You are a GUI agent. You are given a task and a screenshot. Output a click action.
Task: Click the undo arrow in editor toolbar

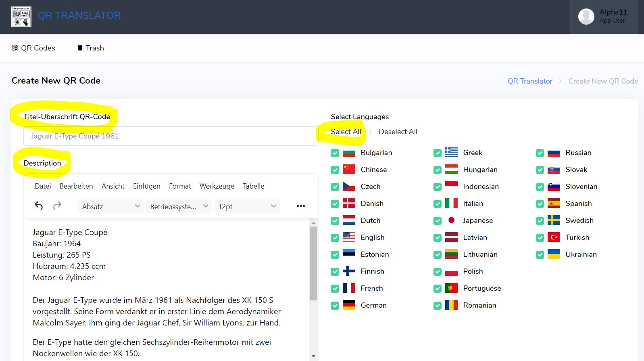pos(39,206)
